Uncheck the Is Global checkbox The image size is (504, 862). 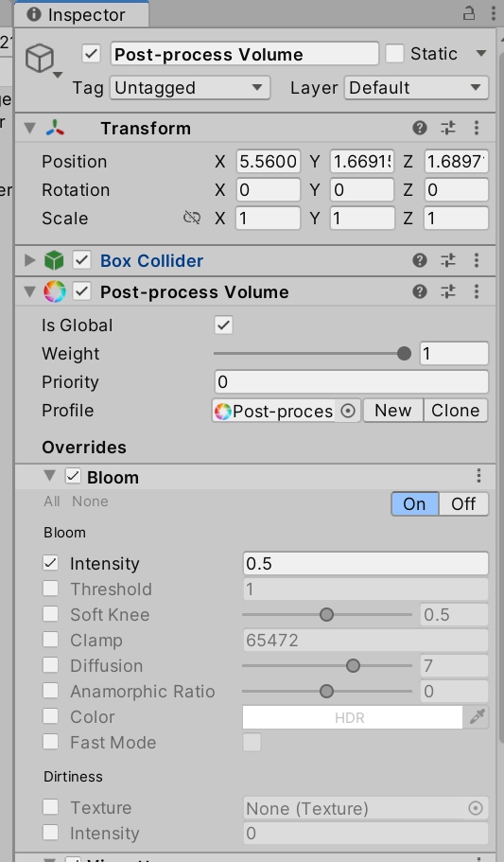tap(223, 325)
